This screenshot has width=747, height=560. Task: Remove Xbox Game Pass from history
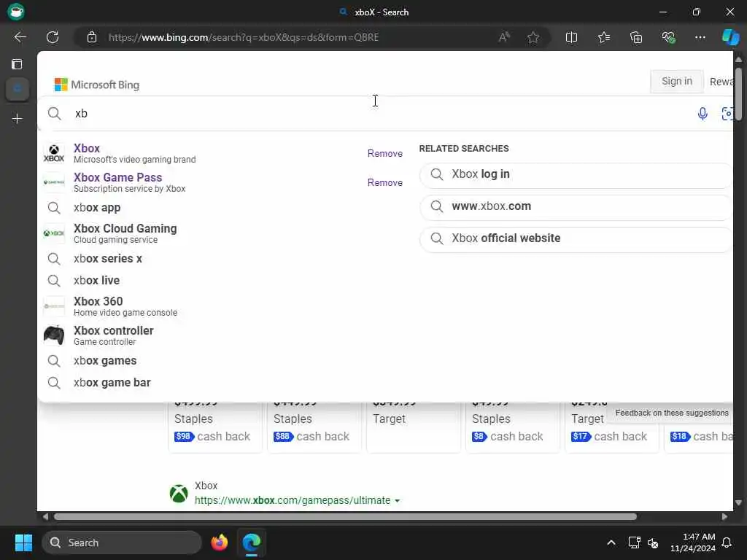tap(385, 182)
